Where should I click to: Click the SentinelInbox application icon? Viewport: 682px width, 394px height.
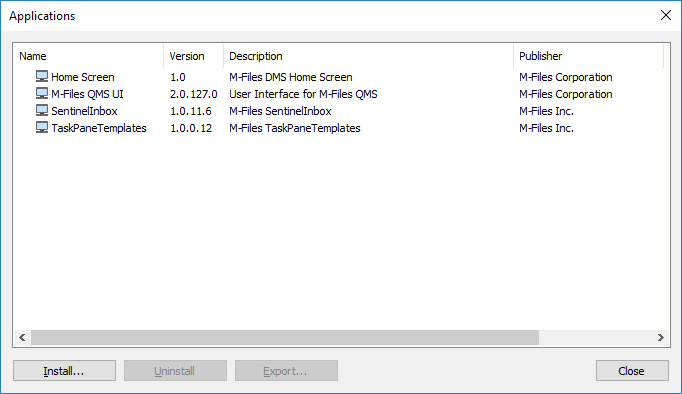pos(42,110)
